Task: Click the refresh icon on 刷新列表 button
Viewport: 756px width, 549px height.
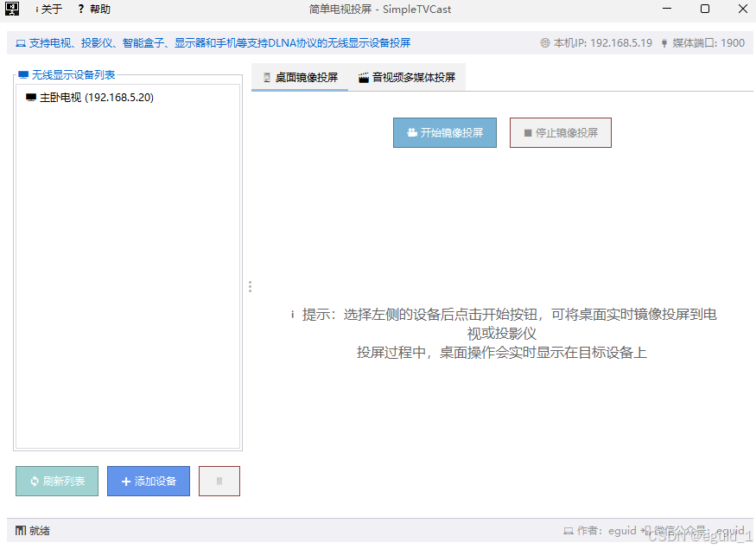Action: (34, 482)
